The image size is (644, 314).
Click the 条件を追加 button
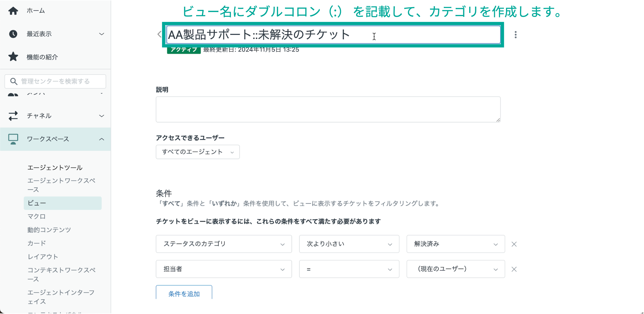184,294
